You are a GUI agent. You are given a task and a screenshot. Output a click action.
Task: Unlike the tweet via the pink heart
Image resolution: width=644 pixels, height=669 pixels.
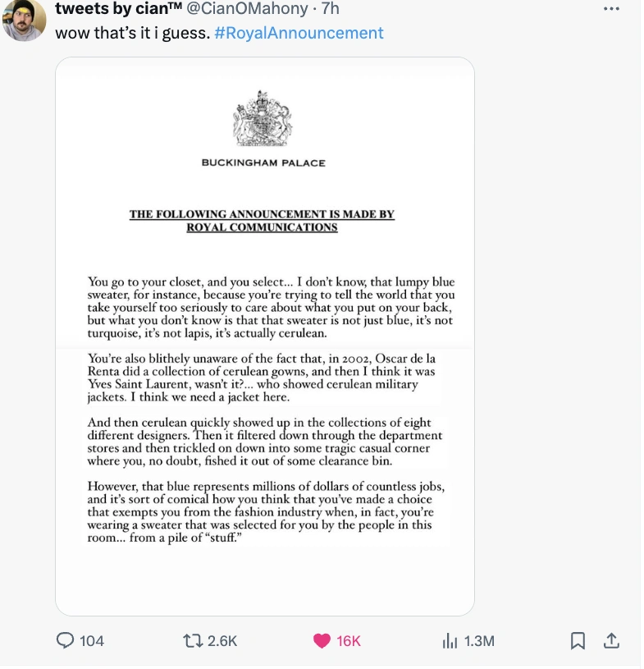(322, 640)
